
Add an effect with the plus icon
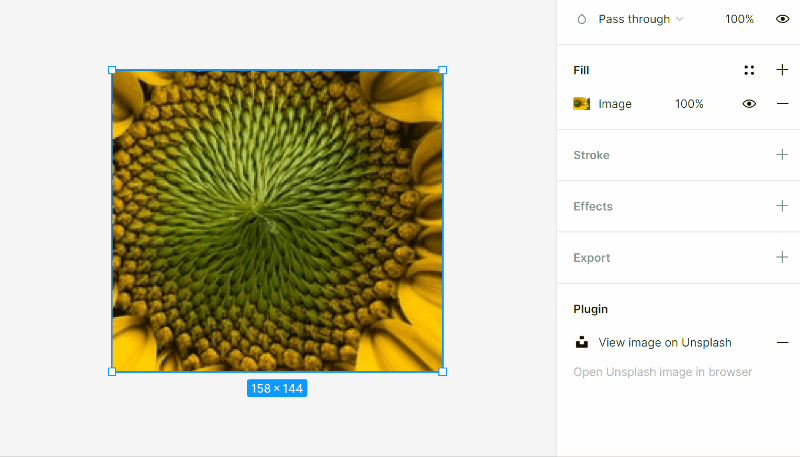click(x=782, y=206)
